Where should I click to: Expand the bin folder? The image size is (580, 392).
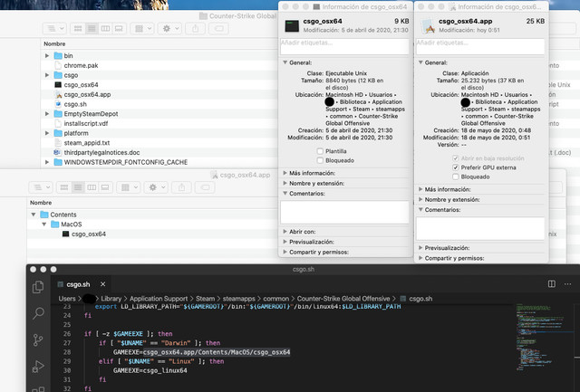[47, 55]
